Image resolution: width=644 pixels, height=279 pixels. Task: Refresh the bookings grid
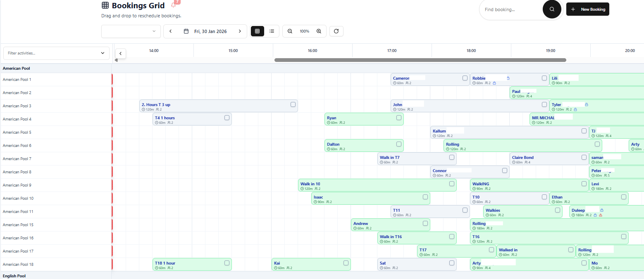click(336, 31)
